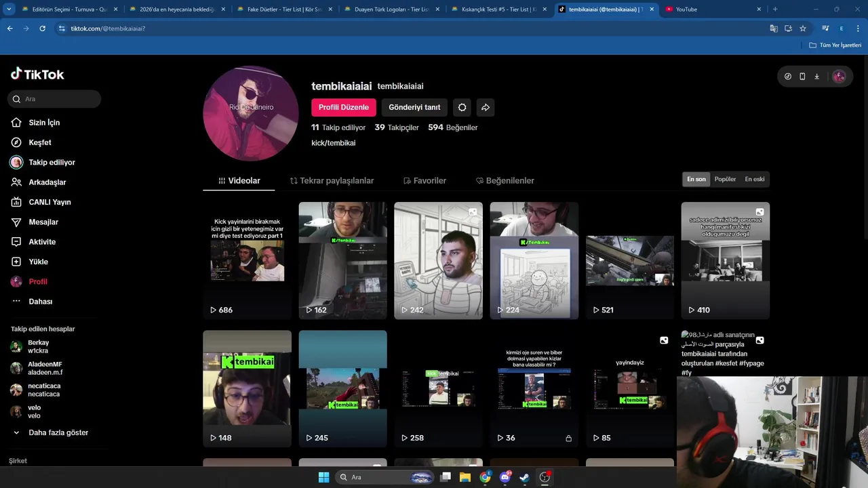Viewport: 868px width, 488px height.
Task: Open Steam from the taskbar
Action: [x=524, y=477]
